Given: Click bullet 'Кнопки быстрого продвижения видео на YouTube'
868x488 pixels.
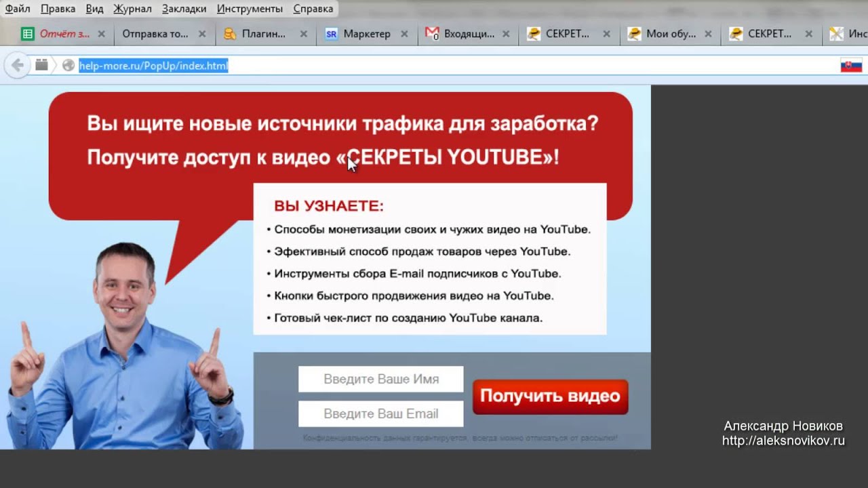Looking at the screenshot, I should click(x=410, y=296).
